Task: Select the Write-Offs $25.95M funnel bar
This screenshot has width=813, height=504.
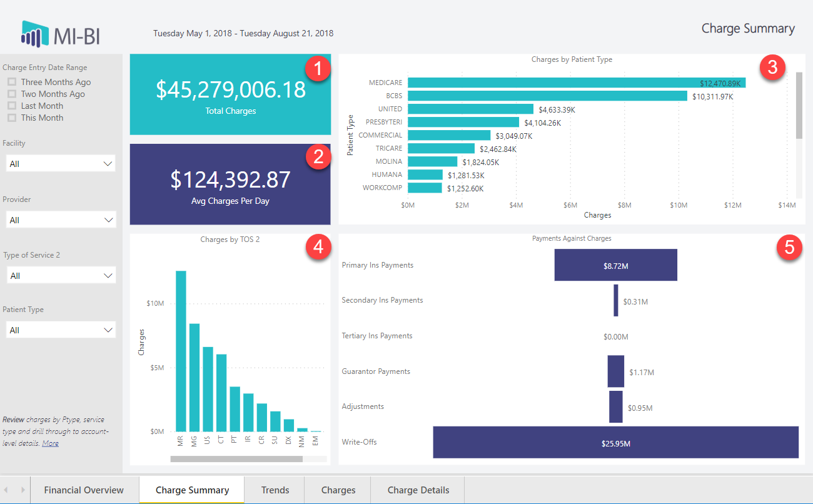Action: [616, 442]
